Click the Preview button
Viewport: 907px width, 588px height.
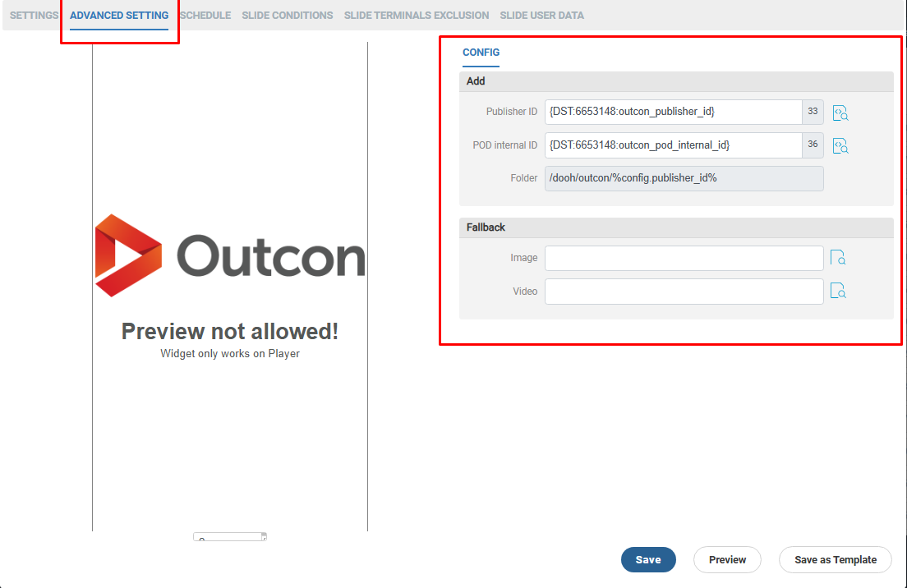pyautogui.click(x=727, y=560)
